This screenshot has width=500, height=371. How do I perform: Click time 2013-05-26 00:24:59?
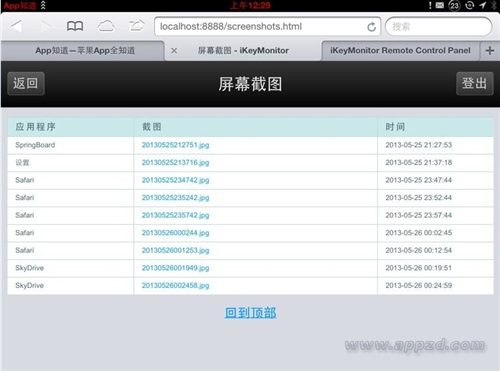point(419,286)
